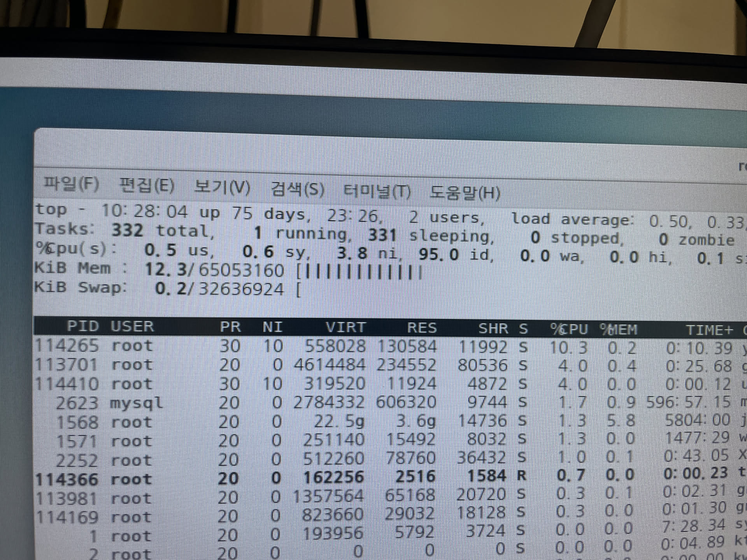The width and height of the screenshot is (747, 560).
Task: Click the %MEM column header
Action: [619, 330]
